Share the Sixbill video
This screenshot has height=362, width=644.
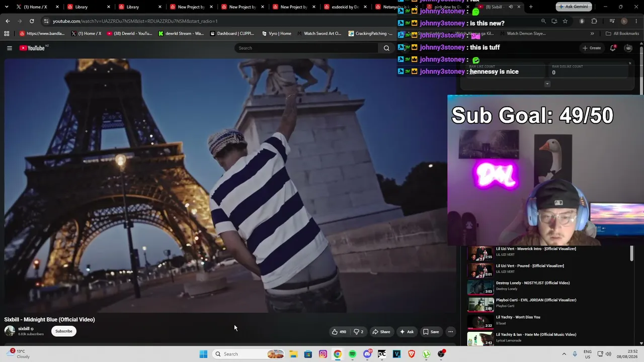pyautogui.click(x=381, y=332)
